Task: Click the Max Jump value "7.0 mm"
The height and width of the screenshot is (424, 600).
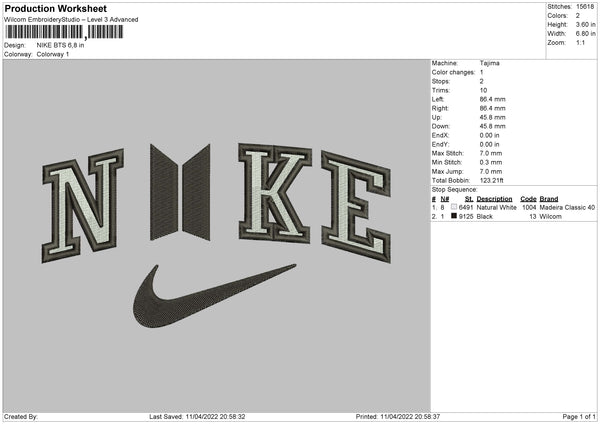Action: tap(491, 171)
